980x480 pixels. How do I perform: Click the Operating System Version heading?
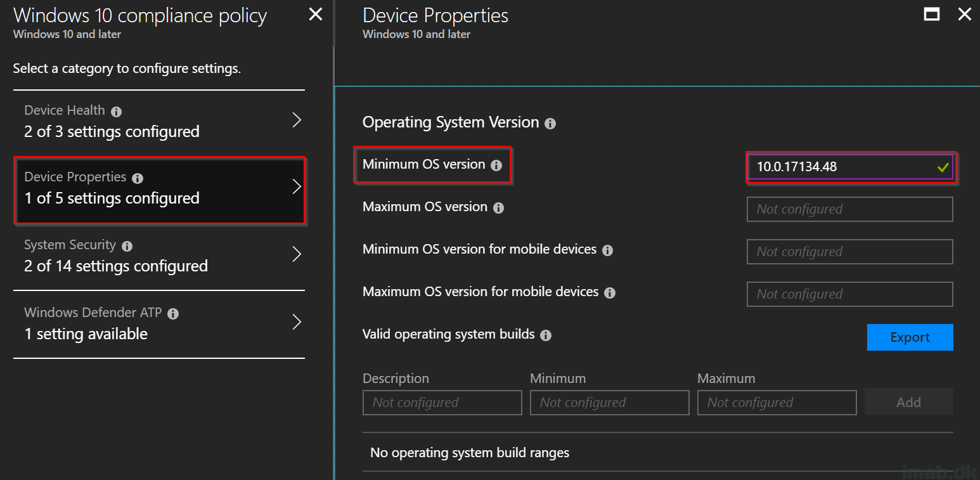click(x=451, y=122)
